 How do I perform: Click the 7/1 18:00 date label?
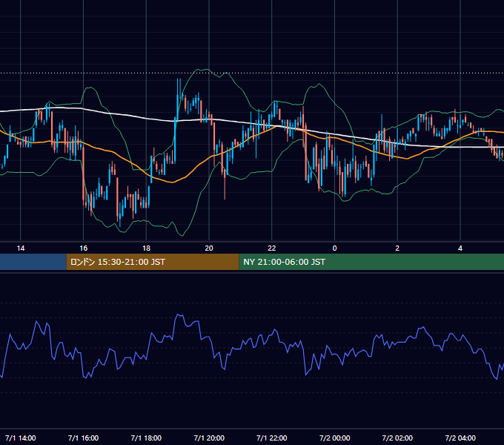pos(146,438)
